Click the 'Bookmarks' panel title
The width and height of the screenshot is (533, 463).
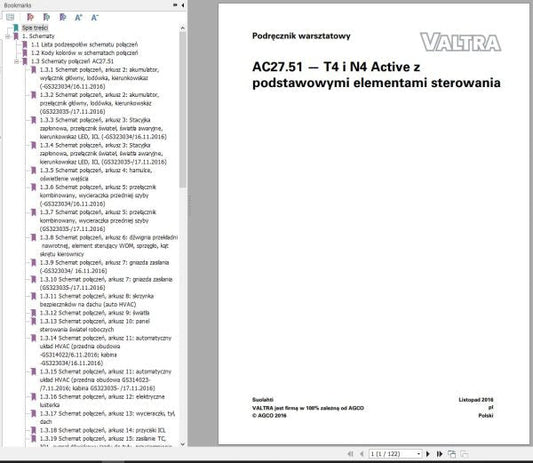pyautogui.click(x=17, y=5)
